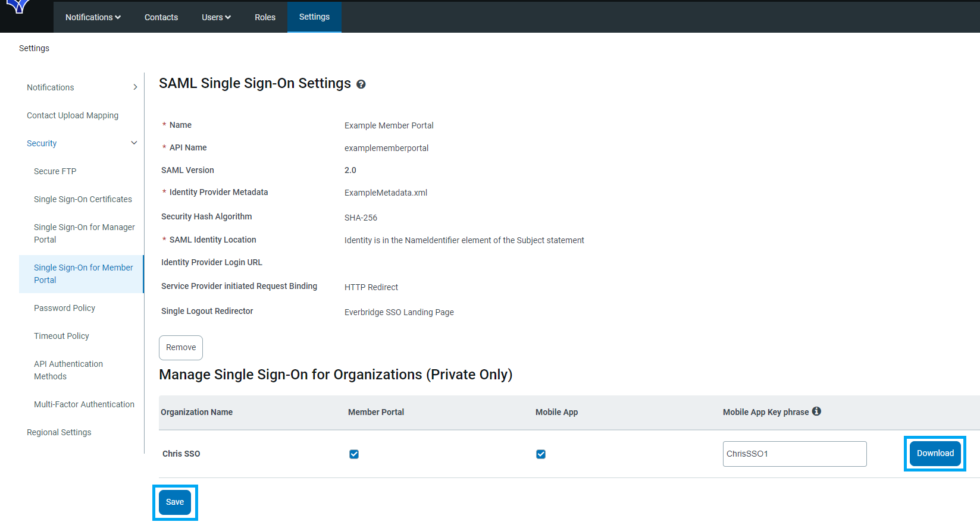The height and width of the screenshot is (525, 980).
Task: Click the ExampleMetadata.xml value
Action: (386, 193)
